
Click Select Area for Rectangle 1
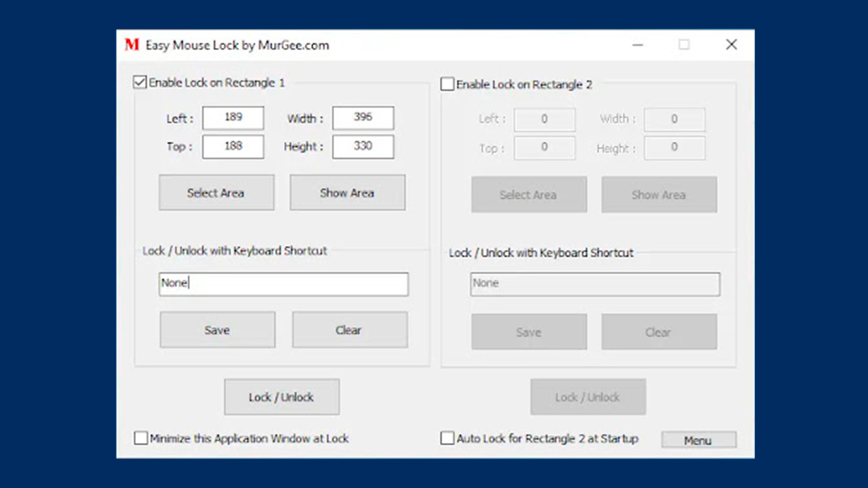216,193
